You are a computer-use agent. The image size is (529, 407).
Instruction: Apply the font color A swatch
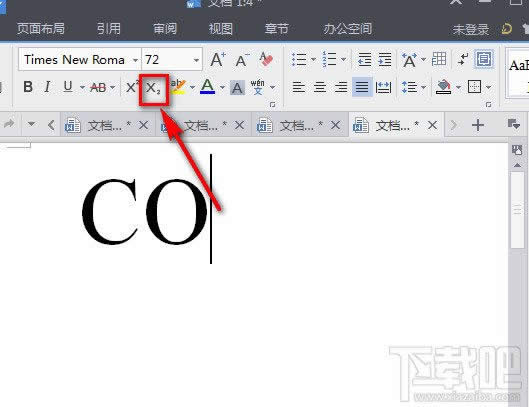(207, 86)
